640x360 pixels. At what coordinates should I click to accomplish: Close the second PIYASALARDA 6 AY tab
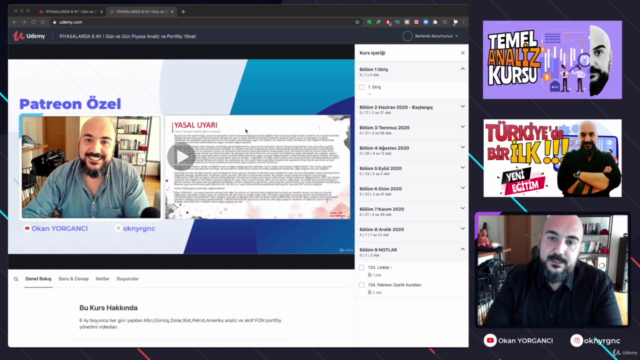172,11
